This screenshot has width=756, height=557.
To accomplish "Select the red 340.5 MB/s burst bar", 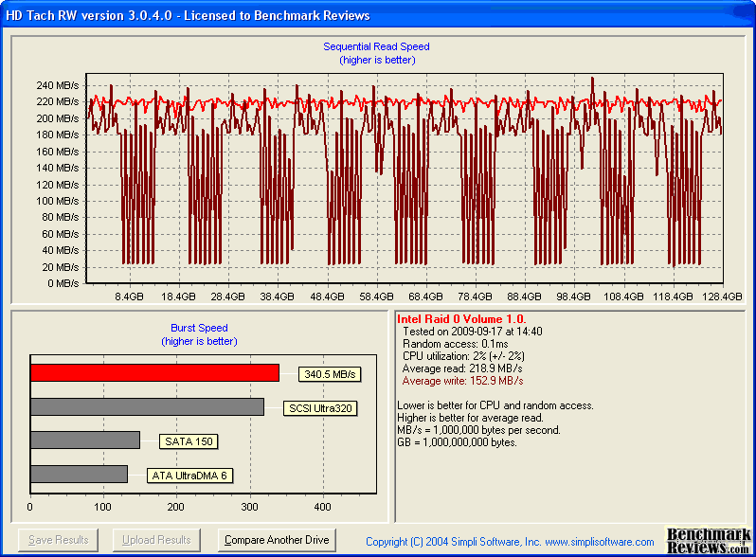I will click(x=154, y=373).
